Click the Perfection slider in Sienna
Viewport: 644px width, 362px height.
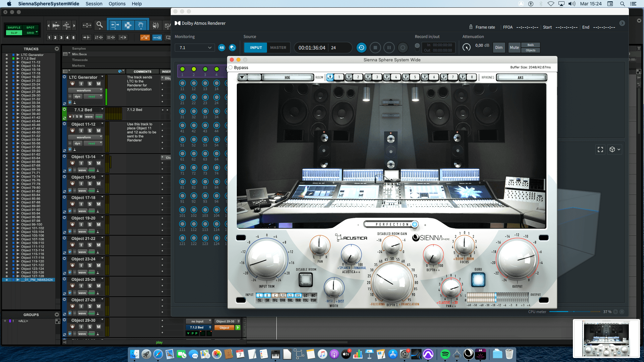click(391, 225)
